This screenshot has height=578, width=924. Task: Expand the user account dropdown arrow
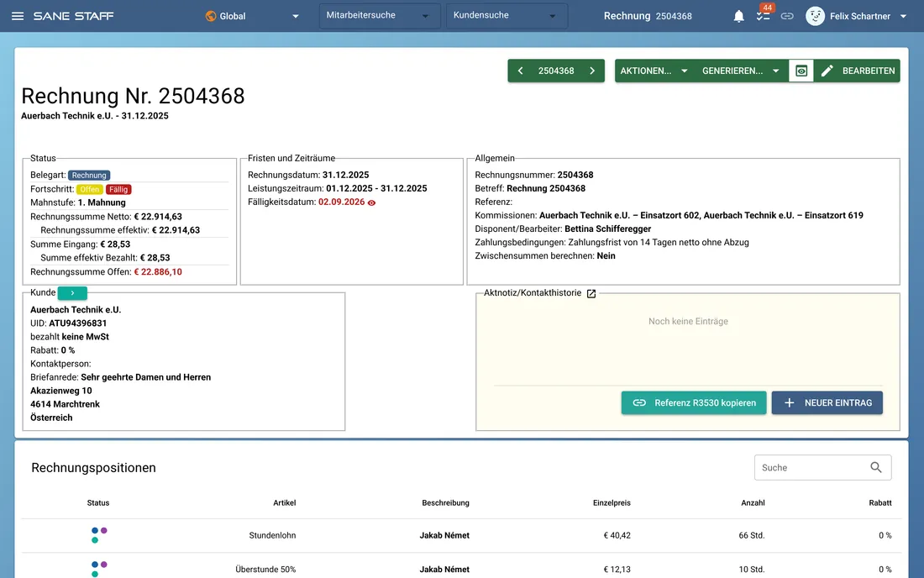903,17
